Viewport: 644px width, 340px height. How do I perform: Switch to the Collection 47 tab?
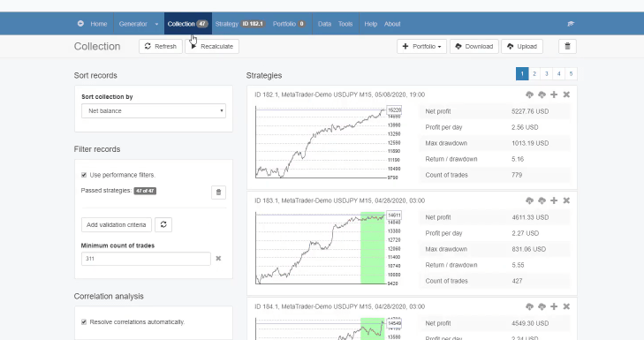tap(187, 24)
